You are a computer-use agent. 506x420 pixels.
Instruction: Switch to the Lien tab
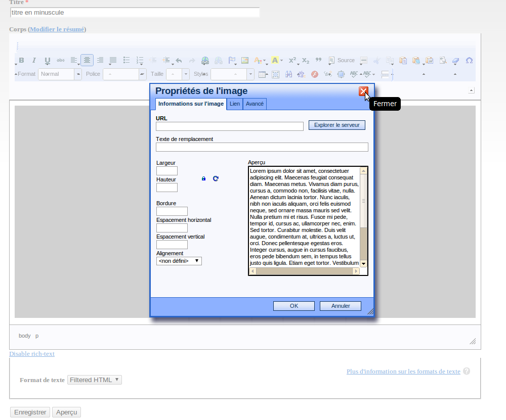[235, 104]
